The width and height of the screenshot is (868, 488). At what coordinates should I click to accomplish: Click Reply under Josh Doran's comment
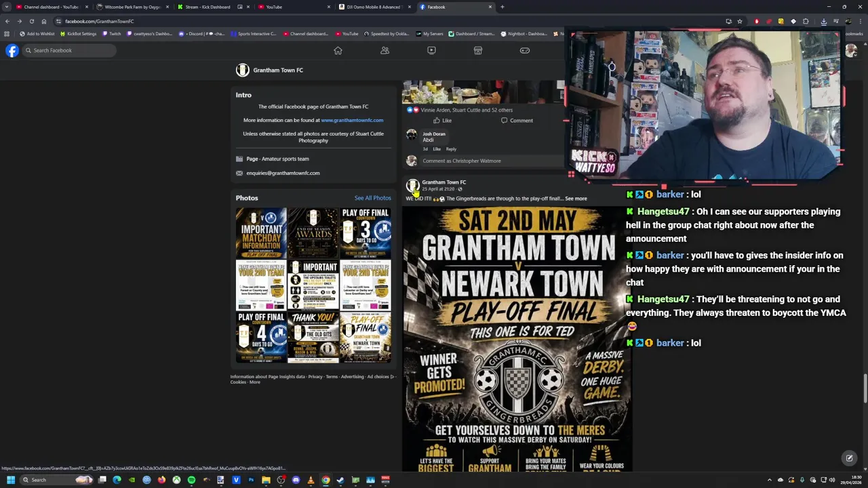point(451,149)
